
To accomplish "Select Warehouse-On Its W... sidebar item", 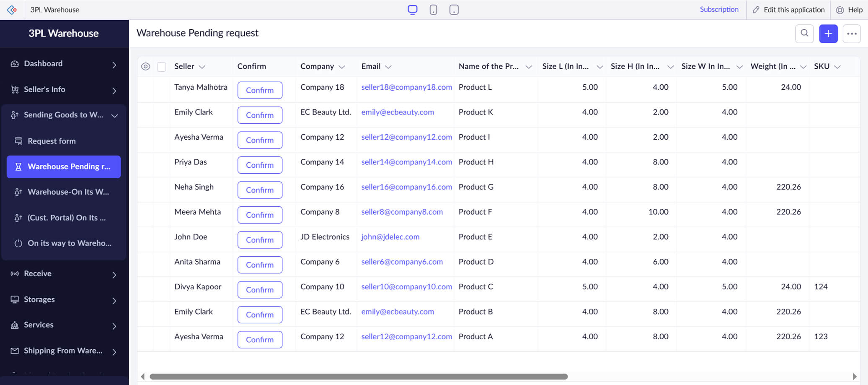I will [68, 192].
